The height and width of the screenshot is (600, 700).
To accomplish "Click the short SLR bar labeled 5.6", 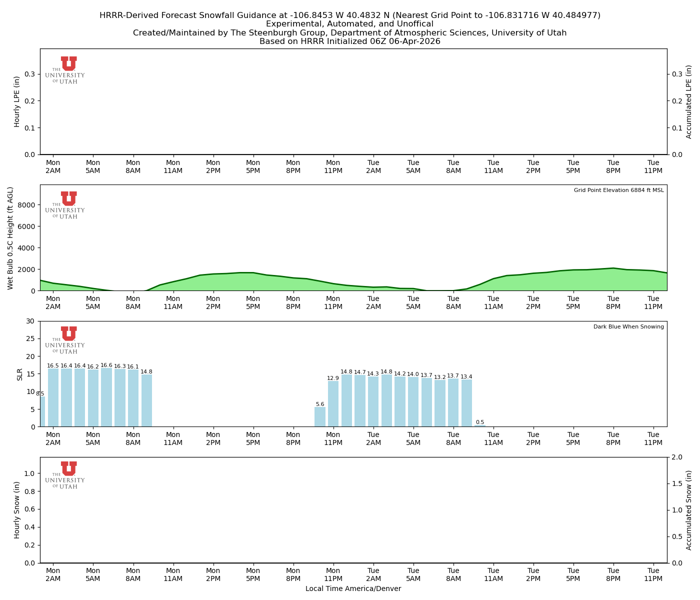I will pos(320,417).
